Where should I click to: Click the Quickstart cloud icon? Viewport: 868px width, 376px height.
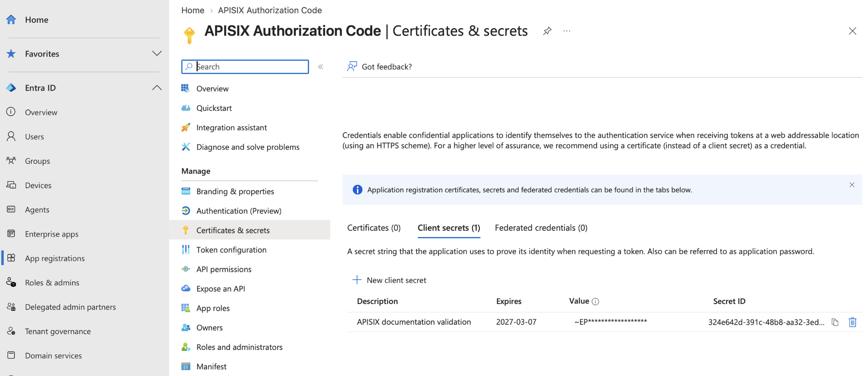coord(186,108)
